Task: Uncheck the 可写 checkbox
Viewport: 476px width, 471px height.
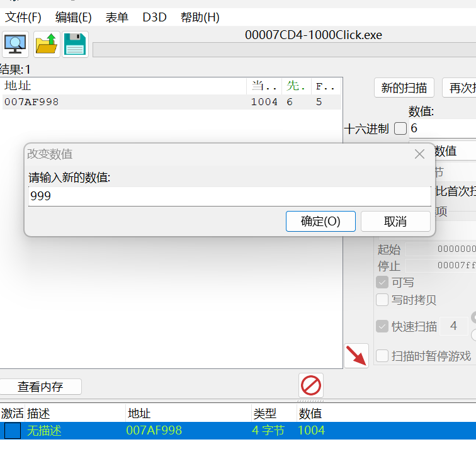Action: 382,282
